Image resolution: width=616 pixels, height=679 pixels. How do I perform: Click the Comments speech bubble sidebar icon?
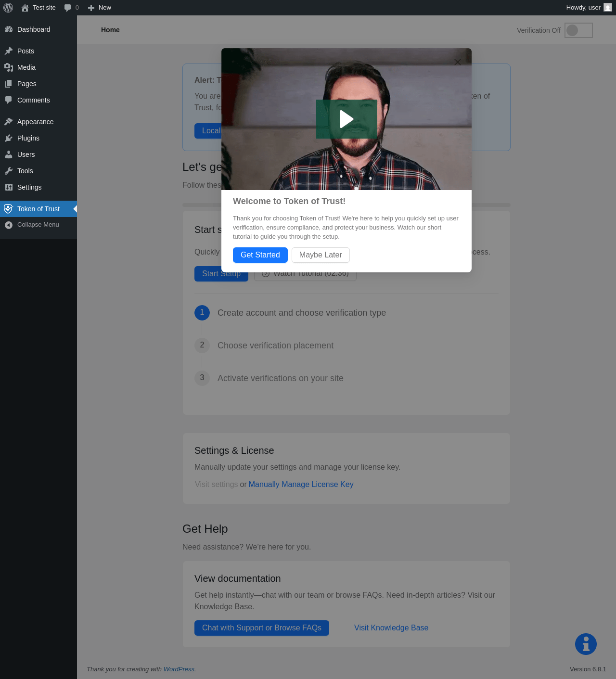coord(9,100)
